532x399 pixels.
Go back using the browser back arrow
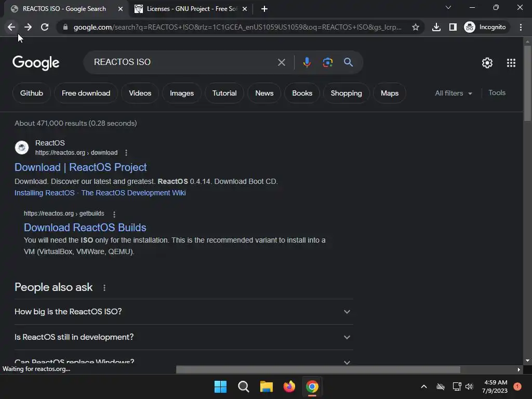11,27
